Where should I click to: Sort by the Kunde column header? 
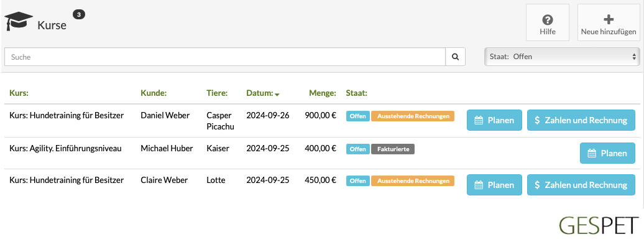coord(154,93)
